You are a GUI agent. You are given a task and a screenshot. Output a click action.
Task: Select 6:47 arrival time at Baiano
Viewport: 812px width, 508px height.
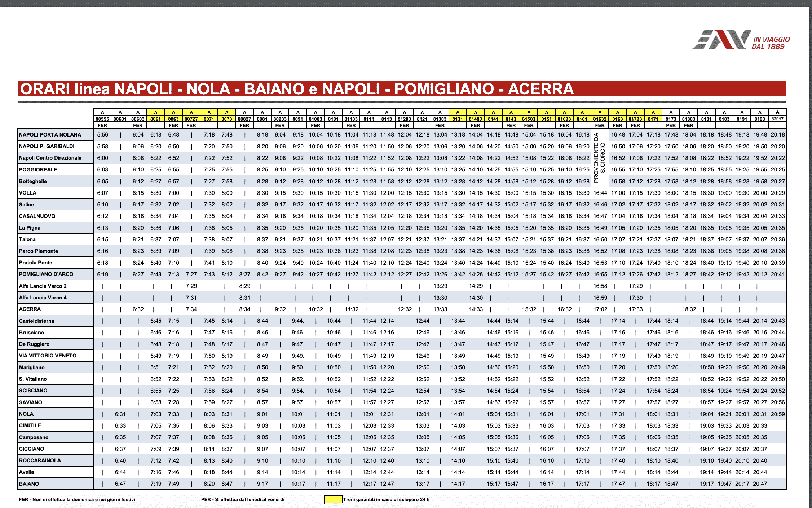point(120,484)
